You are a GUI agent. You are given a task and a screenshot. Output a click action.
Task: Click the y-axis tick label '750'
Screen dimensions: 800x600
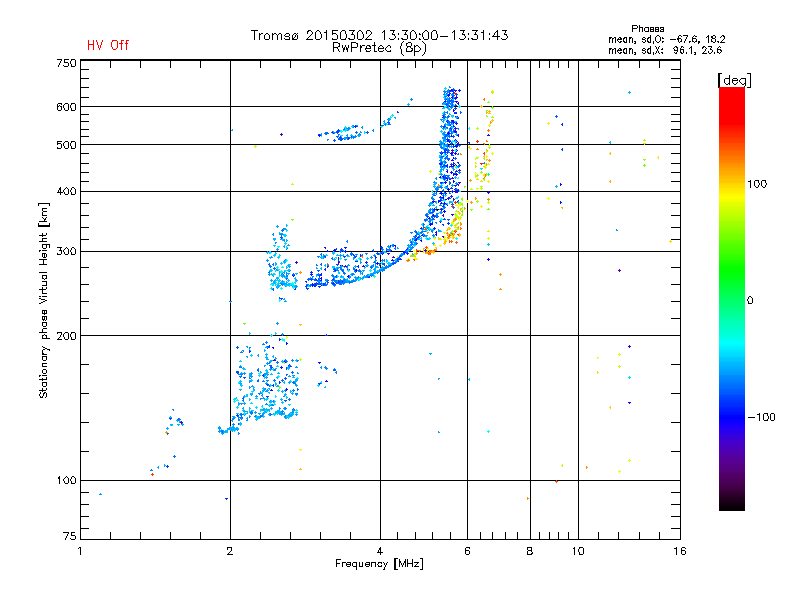tap(66, 63)
